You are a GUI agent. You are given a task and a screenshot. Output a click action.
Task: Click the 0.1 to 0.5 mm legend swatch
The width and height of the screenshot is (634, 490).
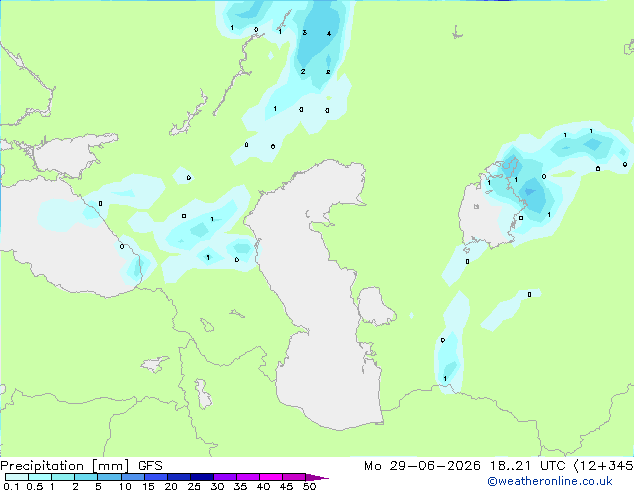pyautogui.click(x=17, y=477)
